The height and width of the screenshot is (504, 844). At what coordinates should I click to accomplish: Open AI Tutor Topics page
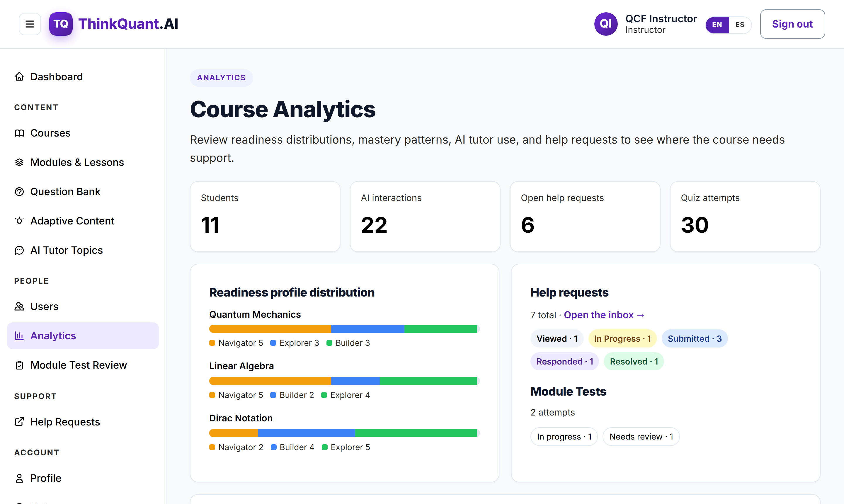click(83, 250)
